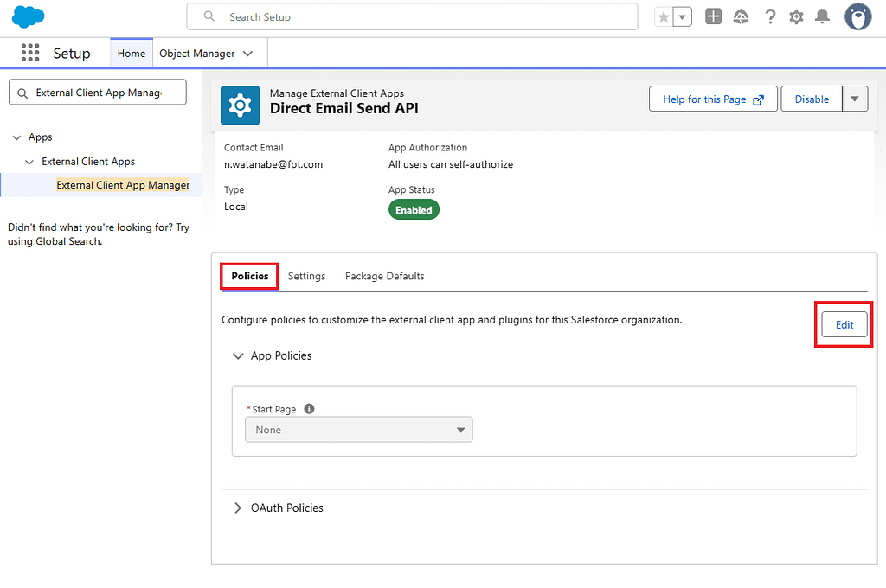The height and width of the screenshot is (588, 886).
Task: Open the setup gear icon menu
Action: click(x=796, y=17)
